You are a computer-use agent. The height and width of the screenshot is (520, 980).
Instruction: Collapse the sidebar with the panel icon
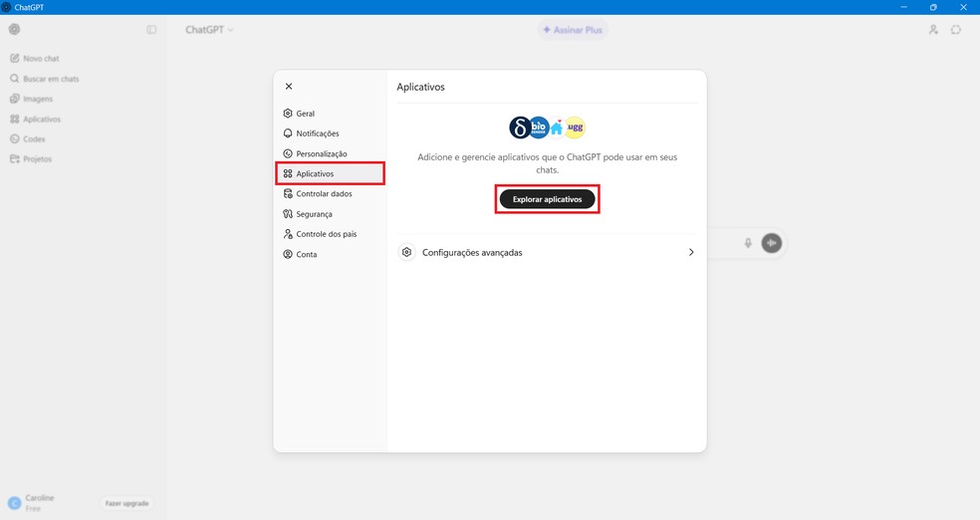tap(151, 29)
